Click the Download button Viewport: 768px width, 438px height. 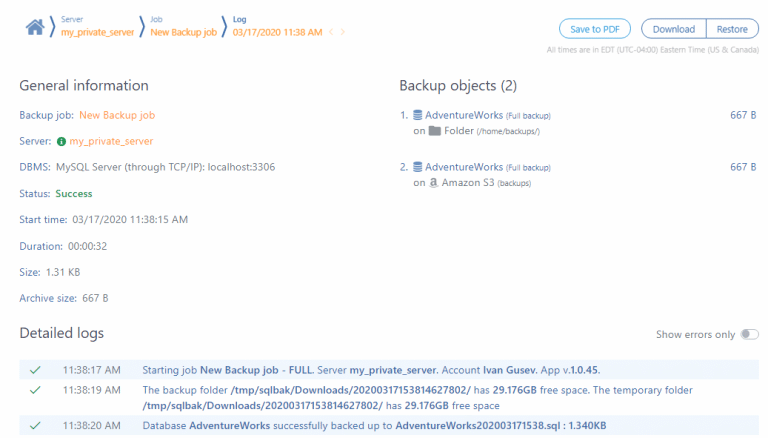click(673, 29)
